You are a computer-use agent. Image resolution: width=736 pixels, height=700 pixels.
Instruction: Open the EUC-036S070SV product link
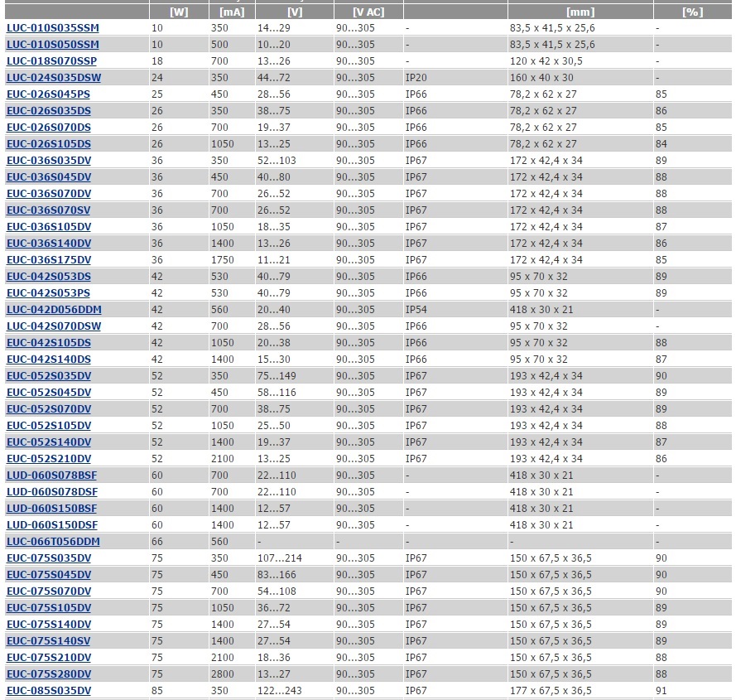tap(48, 210)
